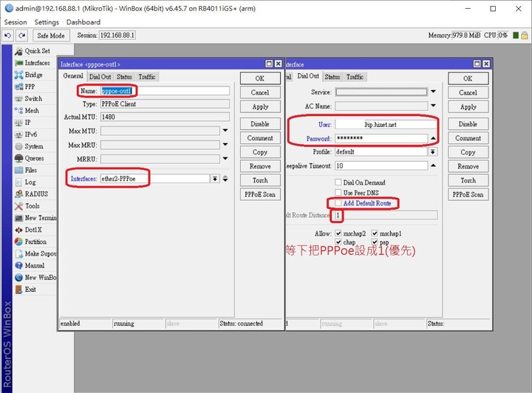Open the Dot1X icon
This screenshot has height=393, width=532.
pos(18,230)
